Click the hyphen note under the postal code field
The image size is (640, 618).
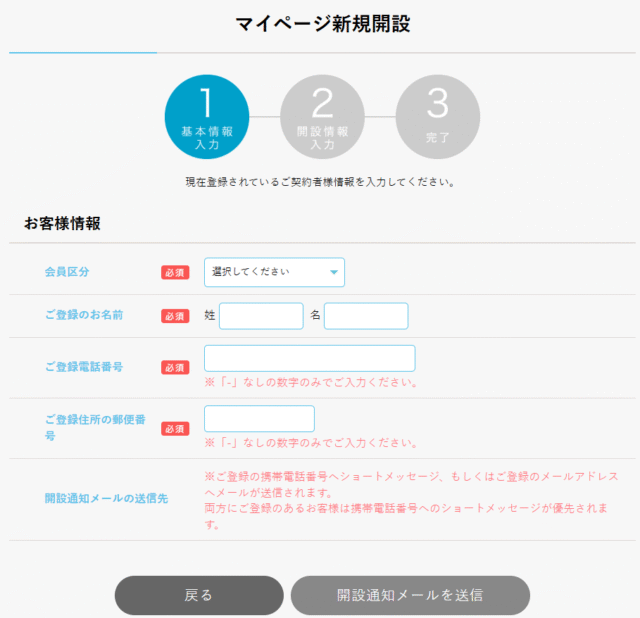(311, 443)
